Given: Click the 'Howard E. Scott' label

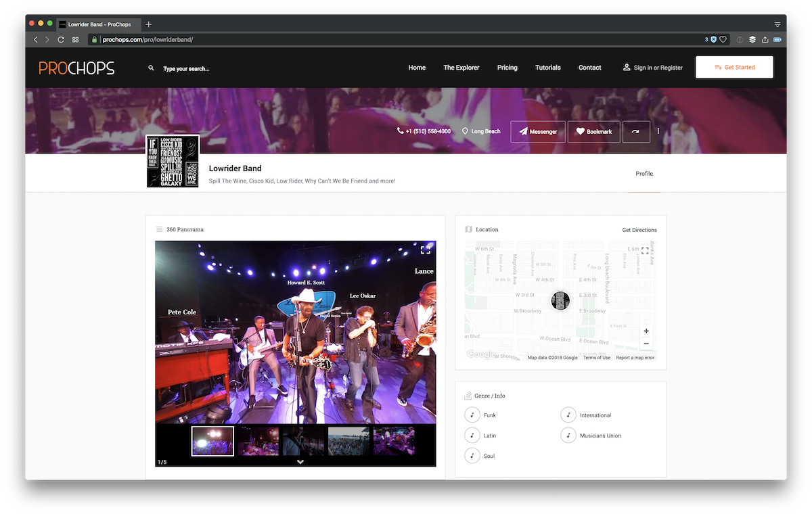Looking at the screenshot, I should point(306,283).
